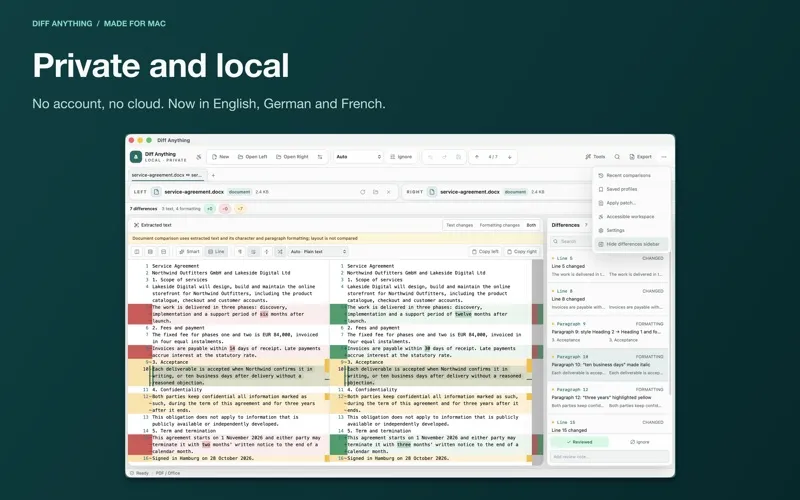Click the third layout icon in the view toolbar
The height and width of the screenshot is (500, 800).
point(163,252)
